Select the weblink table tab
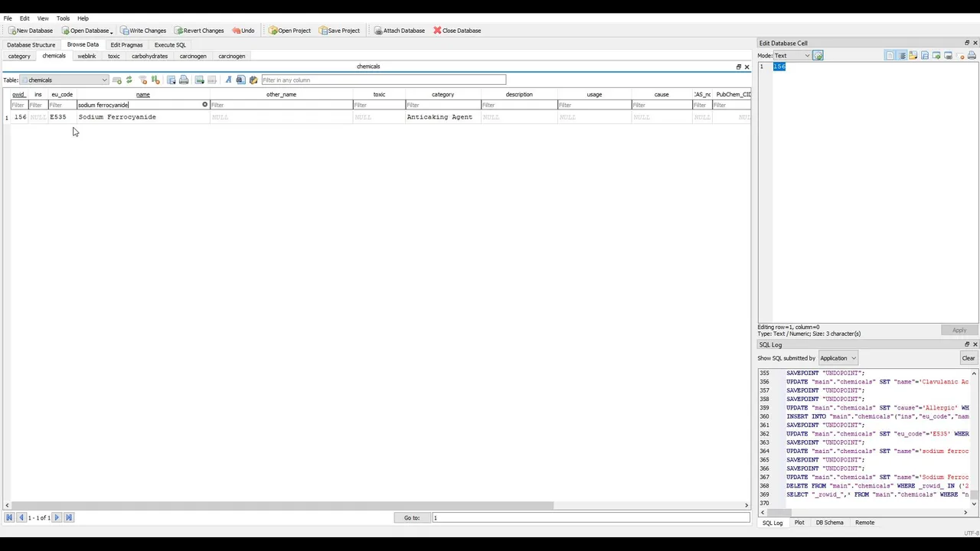This screenshot has width=980, height=551. [x=87, y=56]
